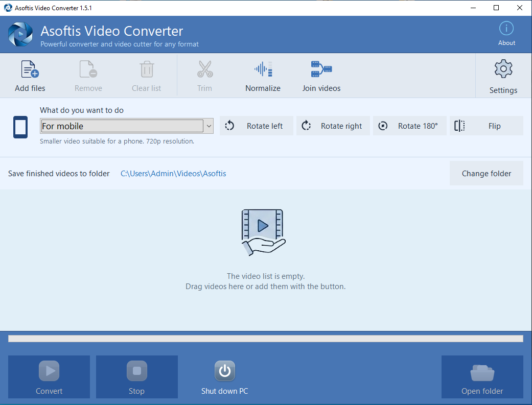Click the title bar app icon
Viewport: 532px width, 405px height.
tap(8, 8)
